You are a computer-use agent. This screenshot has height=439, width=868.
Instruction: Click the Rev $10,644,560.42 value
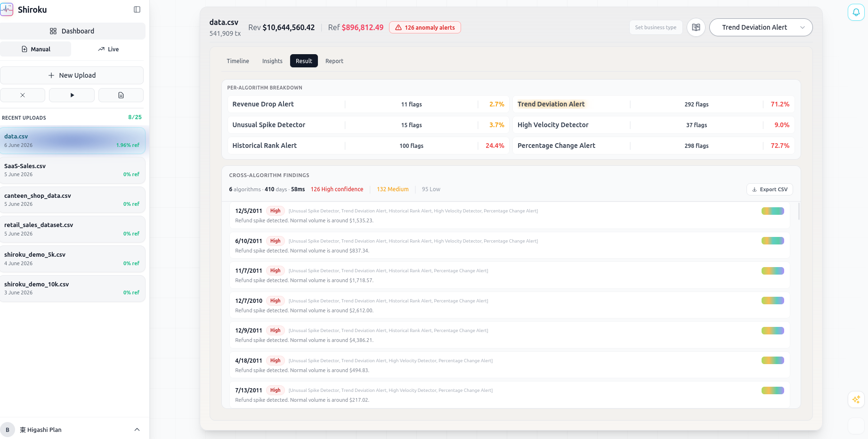(x=281, y=27)
